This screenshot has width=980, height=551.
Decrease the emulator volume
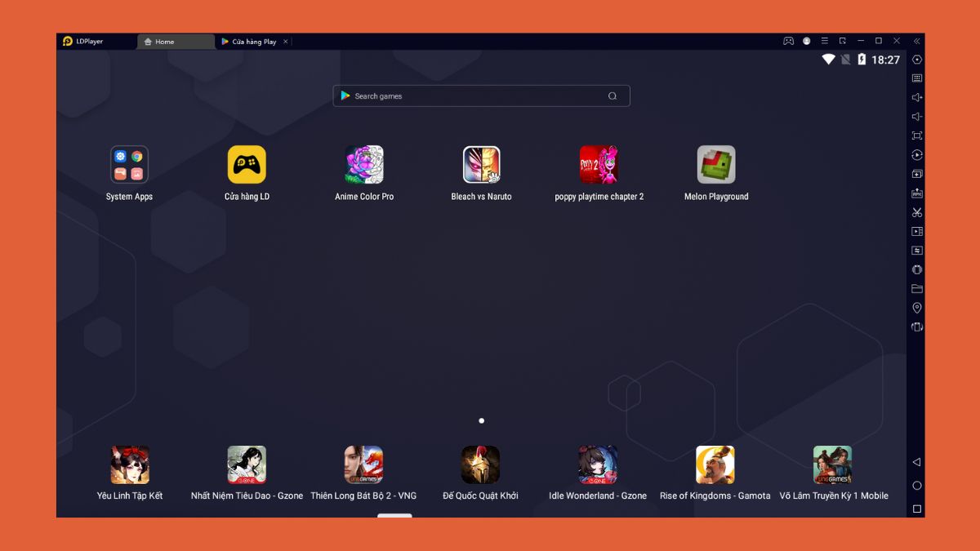(916, 116)
